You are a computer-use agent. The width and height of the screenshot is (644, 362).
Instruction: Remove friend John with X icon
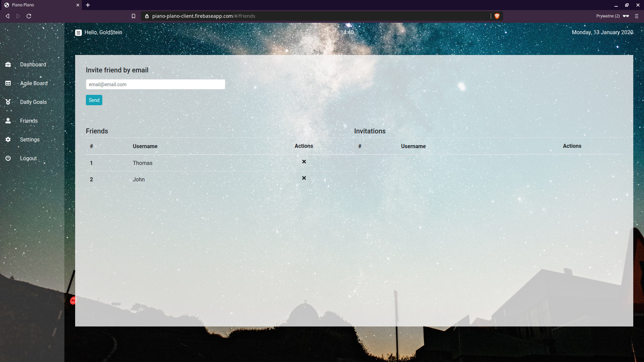[x=304, y=178]
